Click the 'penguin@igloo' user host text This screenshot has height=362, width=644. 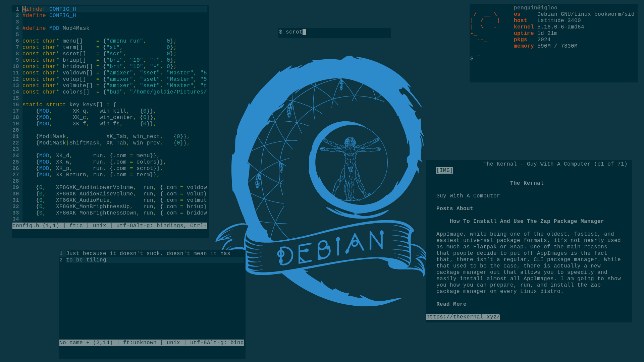click(x=536, y=8)
